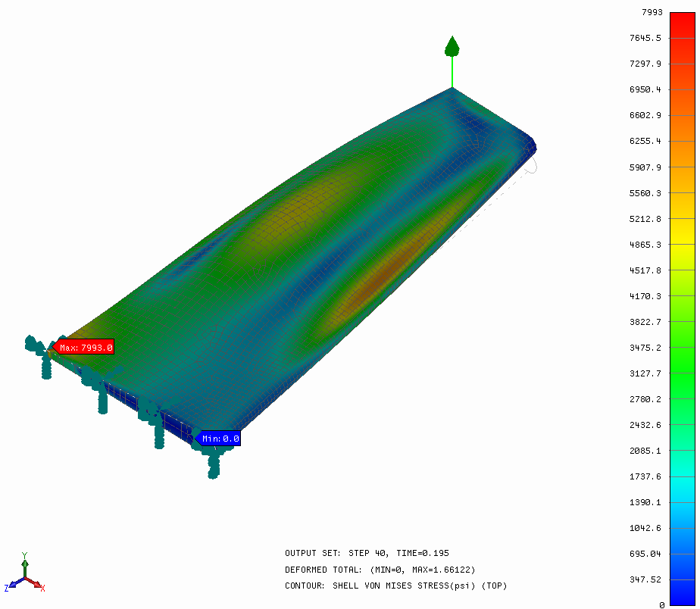Click the CONTOUR: SHELL VON MISES STRESS line
The width and height of the screenshot is (700, 609).
point(396,586)
